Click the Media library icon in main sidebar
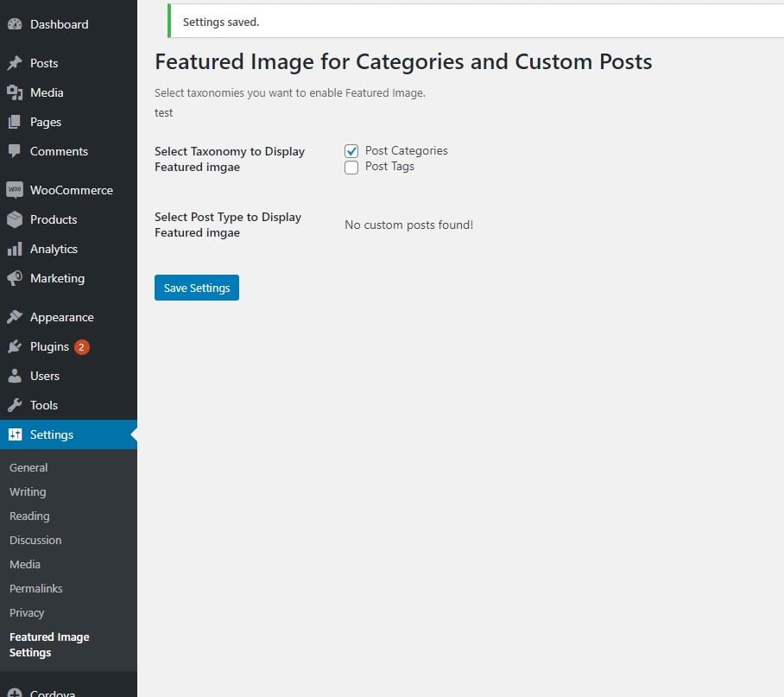784x697 pixels. [15, 92]
